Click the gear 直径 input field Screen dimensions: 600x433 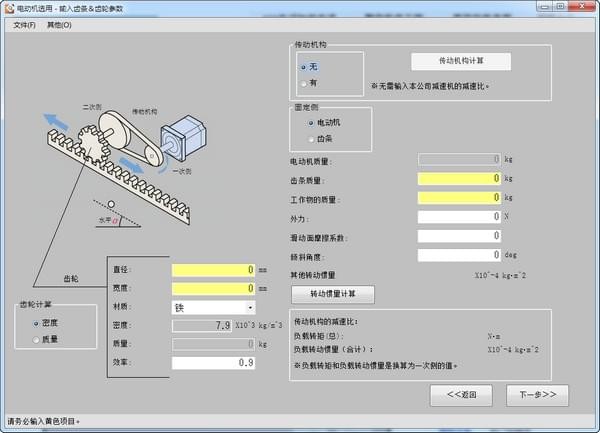tap(213, 270)
